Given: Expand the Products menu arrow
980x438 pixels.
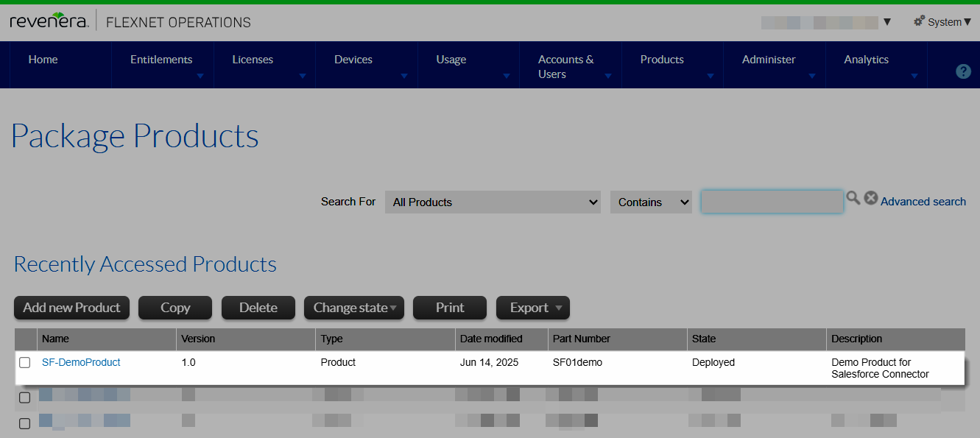Looking at the screenshot, I should (x=710, y=76).
